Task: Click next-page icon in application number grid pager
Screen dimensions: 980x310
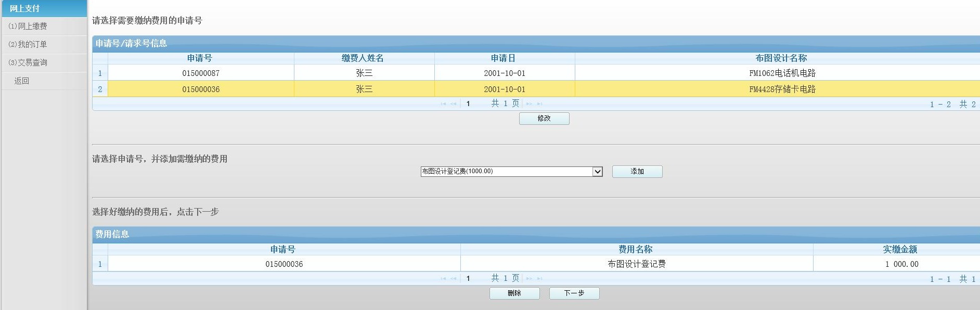Action: pyautogui.click(x=529, y=104)
